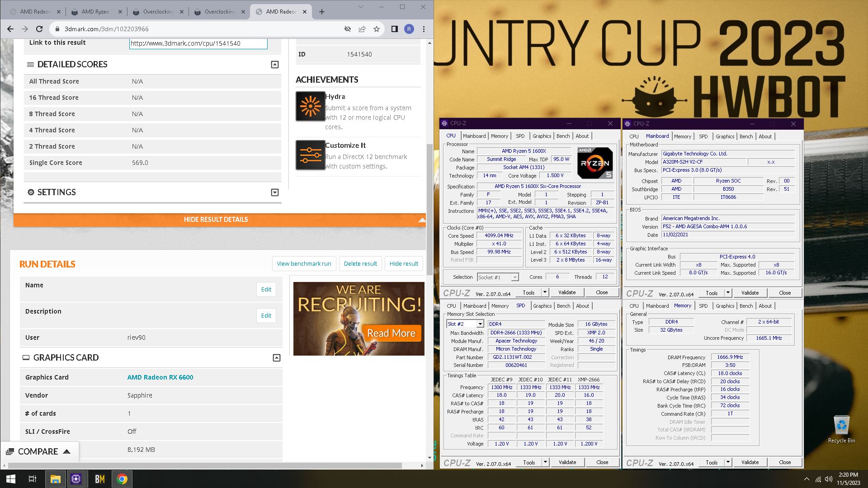
Task: Click the horizontal scrollbar at page bottom
Action: pyautogui.click(x=205, y=465)
